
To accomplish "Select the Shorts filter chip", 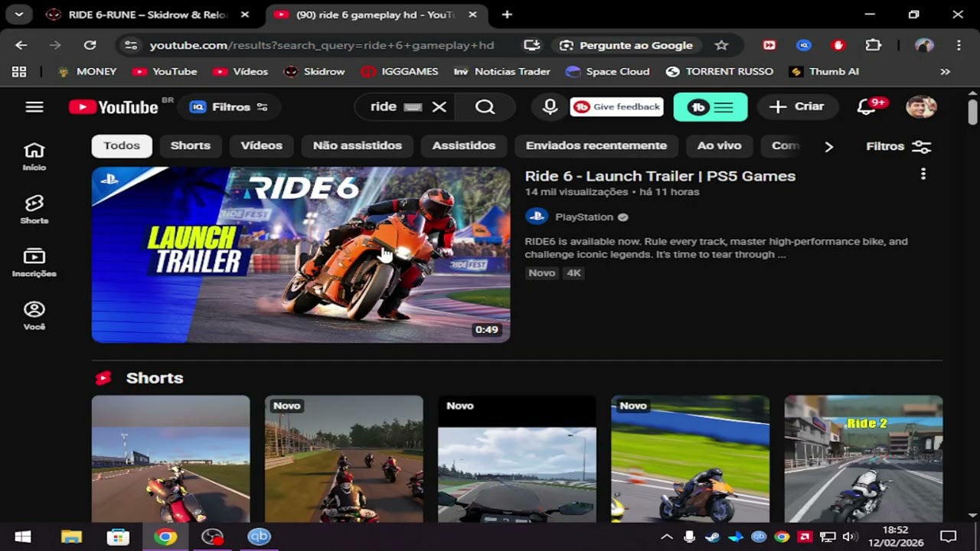I will tap(190, 145).
